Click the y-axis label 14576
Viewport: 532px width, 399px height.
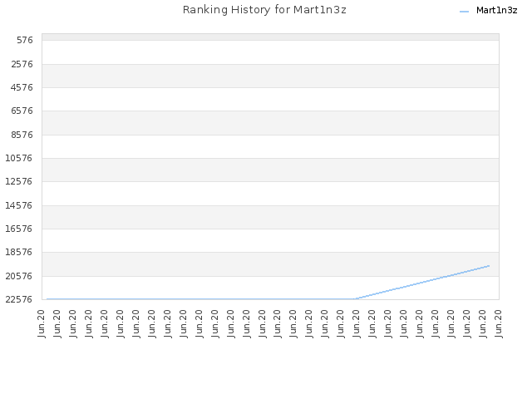pyautogui.click(x=19, y=205)
